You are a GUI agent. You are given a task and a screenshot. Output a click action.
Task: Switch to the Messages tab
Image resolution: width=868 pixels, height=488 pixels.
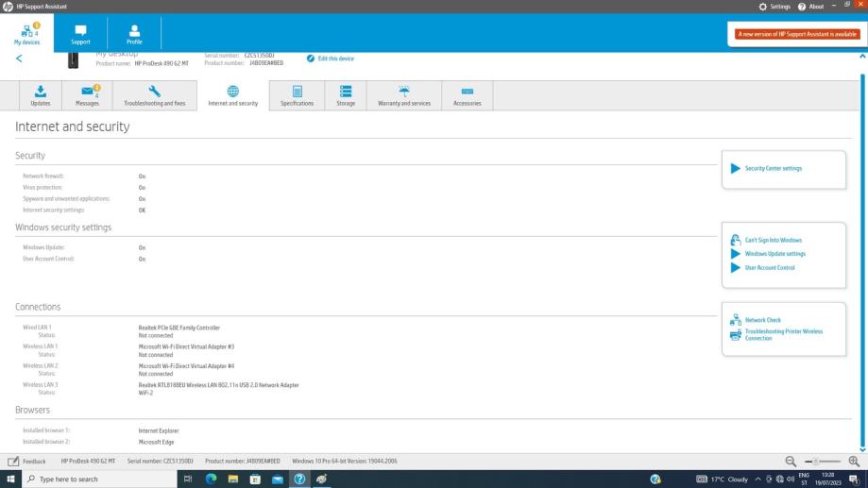click(x=88, y=95)
